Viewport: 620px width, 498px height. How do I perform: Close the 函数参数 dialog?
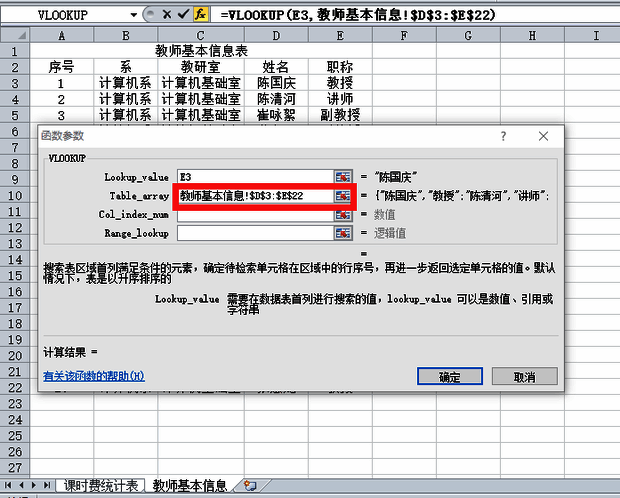[x=543, y=136]
